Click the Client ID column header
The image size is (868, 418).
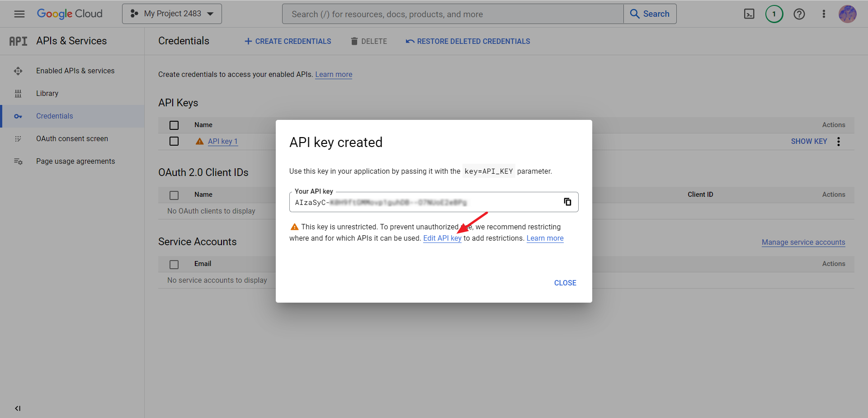tap(700, 195)
